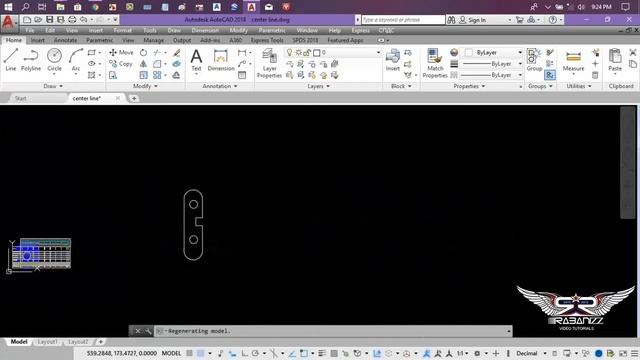The image size is (640, 360).
Task: Select the Rectangular Array tool icon
Action: pyautogui.click(x=157, y=75)
